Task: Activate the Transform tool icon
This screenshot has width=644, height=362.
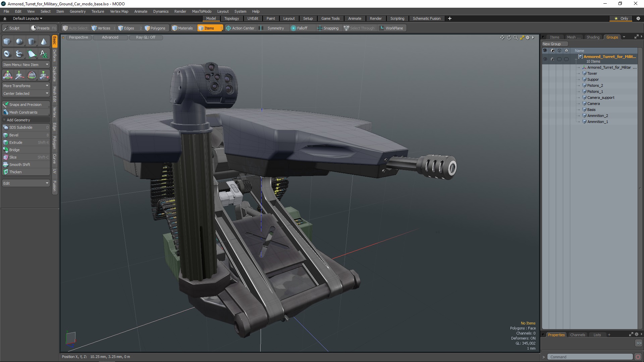Action: [x=7, y=75]
